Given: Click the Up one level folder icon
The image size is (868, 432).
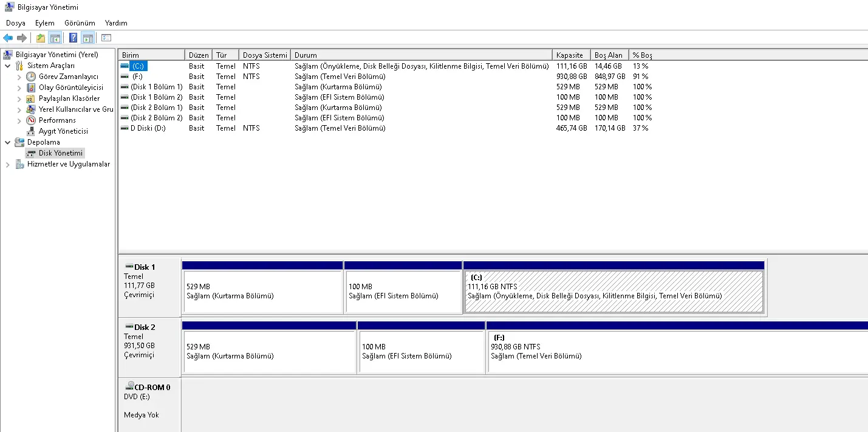Looking at the screenshot, I should point(41,38).
